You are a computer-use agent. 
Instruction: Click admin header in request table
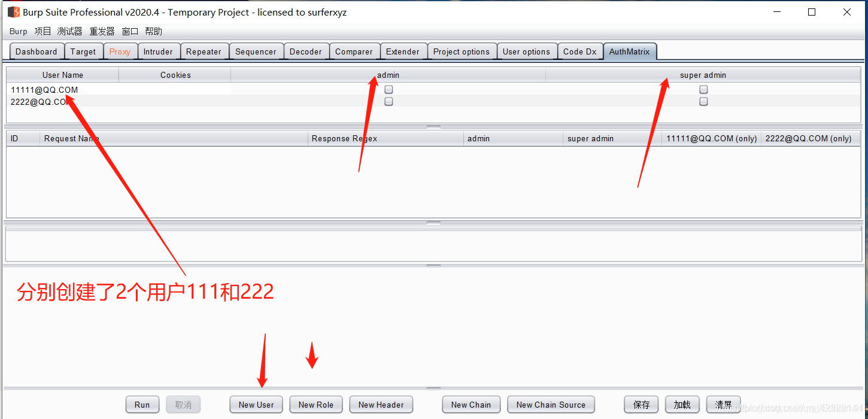(x=514, y=138)
